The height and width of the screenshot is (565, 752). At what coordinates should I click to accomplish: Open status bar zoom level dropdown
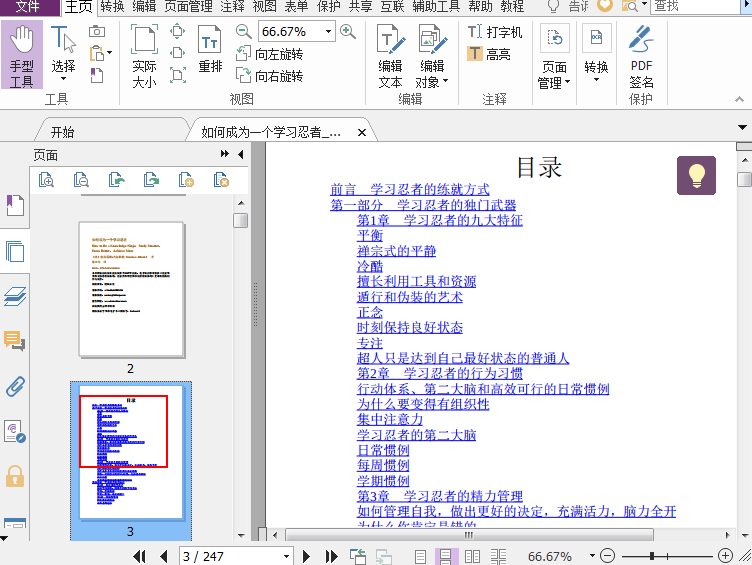tap(592, 556)
